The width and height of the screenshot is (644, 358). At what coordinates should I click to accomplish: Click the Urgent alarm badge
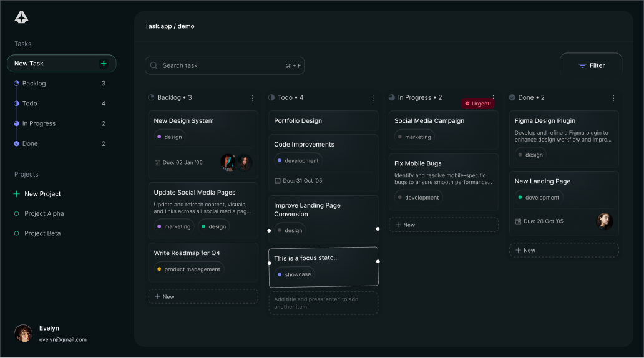[478, 104]
